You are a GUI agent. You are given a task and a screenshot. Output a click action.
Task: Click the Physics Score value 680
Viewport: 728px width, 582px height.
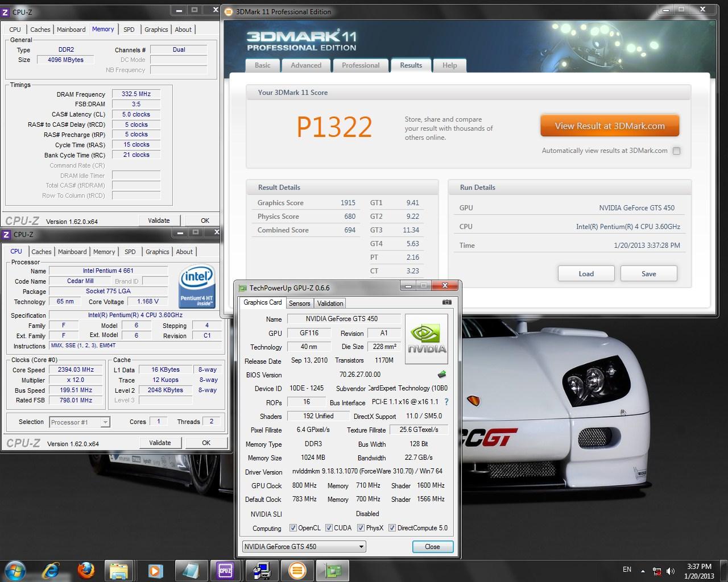pyautogui.click(x=350, y=217)
